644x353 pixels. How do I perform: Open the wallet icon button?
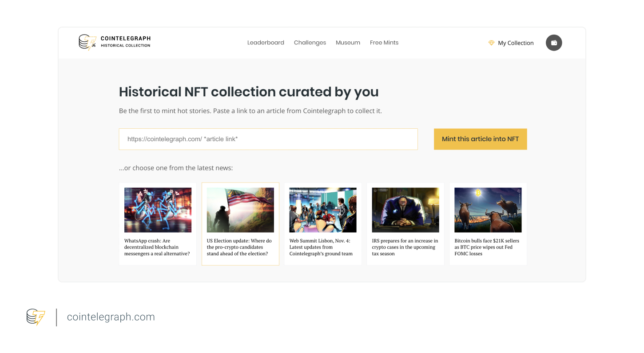[x=554, y=43]
